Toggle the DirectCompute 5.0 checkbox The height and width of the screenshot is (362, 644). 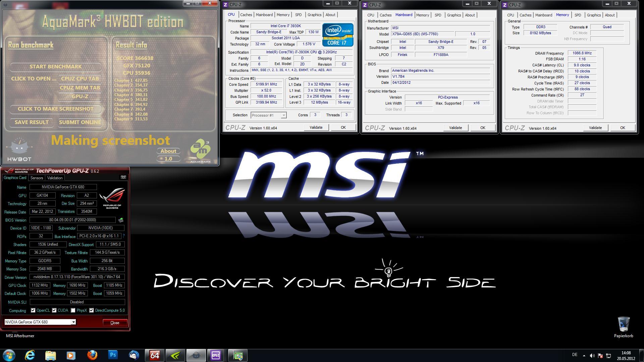(x=91, y=310)
